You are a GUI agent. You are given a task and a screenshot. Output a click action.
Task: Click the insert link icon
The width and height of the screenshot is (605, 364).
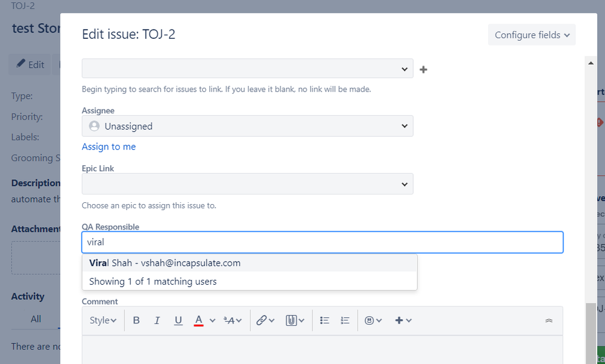tap(262, 320)
